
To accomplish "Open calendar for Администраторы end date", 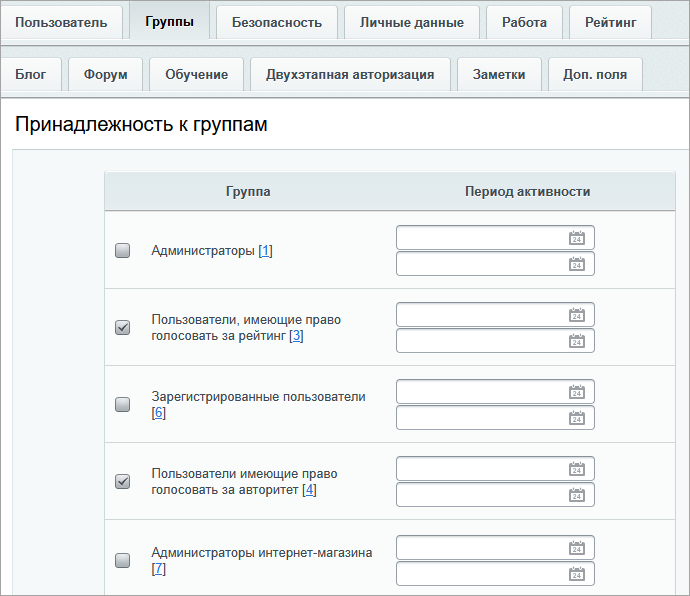I will click(x=576, y=264).
